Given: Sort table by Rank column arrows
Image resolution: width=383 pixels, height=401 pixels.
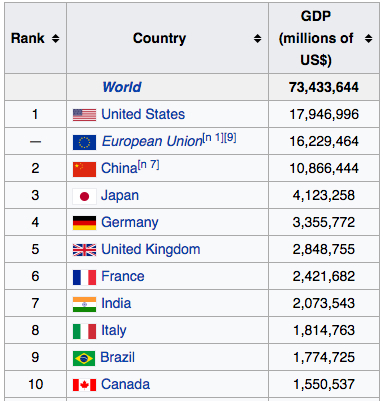Looking at the screenshot, I should pos(56,39).
